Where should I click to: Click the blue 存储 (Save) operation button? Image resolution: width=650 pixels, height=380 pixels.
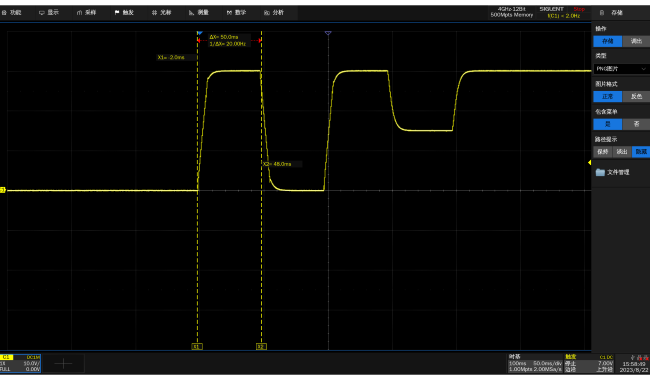608,41
